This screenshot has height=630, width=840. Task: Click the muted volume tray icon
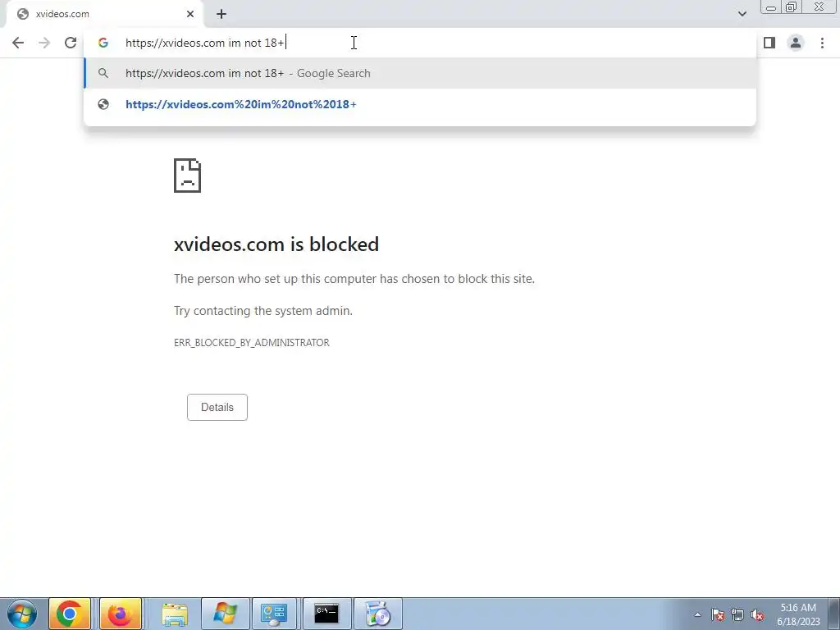757,614
